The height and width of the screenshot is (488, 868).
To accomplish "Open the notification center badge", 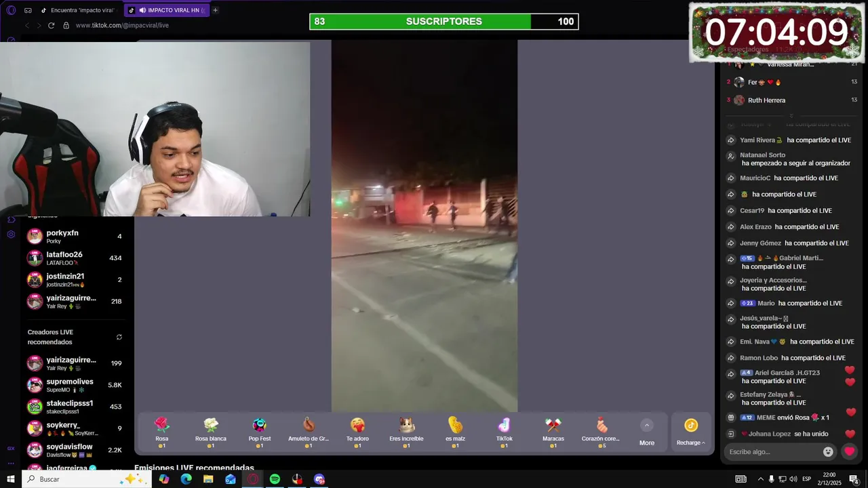I will click(x=854, y=479).
